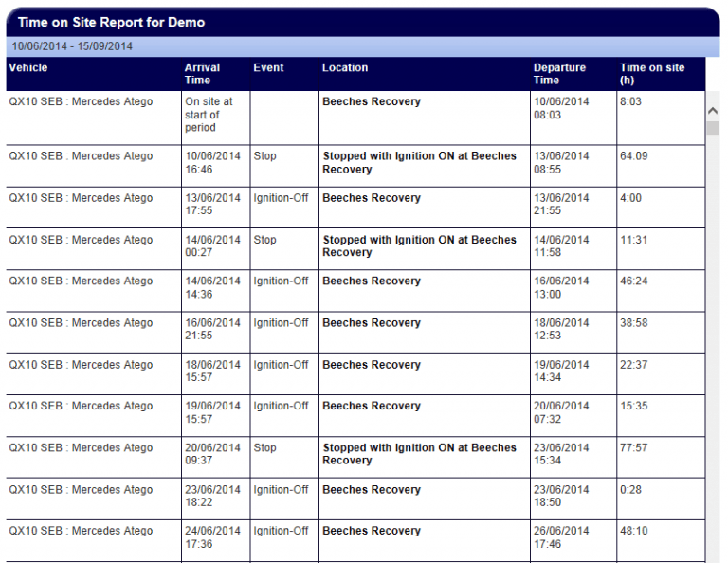
Task: Click time on site value 15:35
Action: 634,406
